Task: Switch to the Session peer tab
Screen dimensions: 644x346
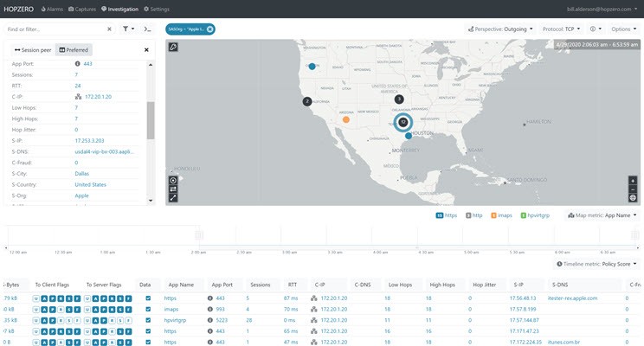Action: pos(29,50)
